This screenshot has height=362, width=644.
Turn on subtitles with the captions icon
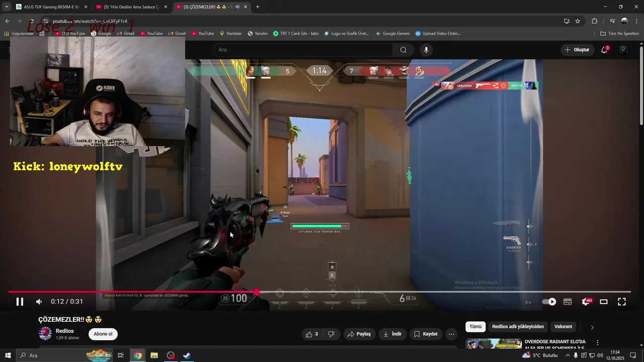(x=568, y=302)
